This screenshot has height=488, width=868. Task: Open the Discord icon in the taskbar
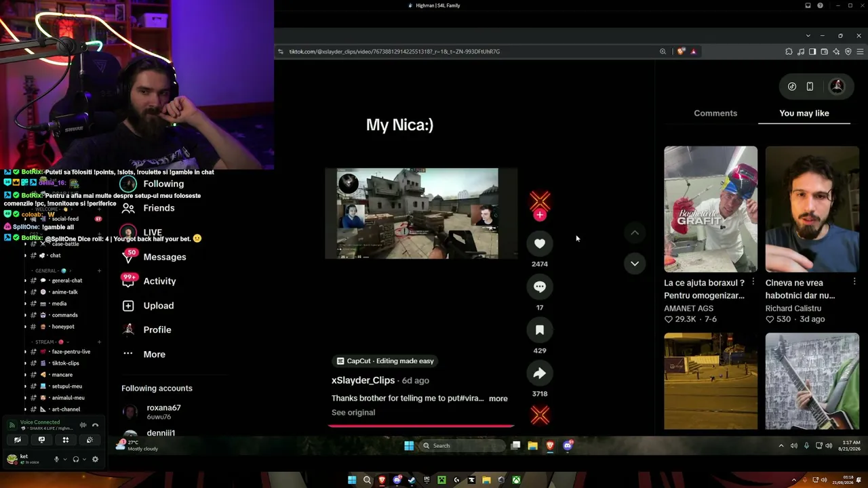(568, 445)
